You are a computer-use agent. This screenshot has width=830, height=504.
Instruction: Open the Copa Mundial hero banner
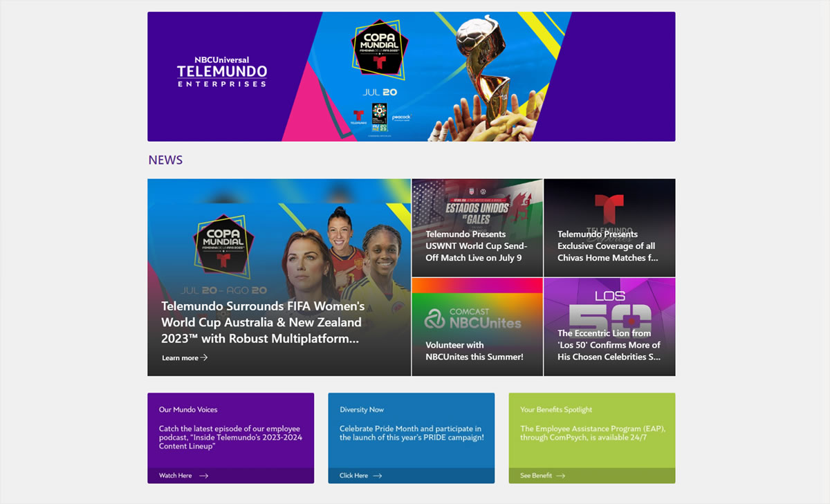(x=411, y=77)
